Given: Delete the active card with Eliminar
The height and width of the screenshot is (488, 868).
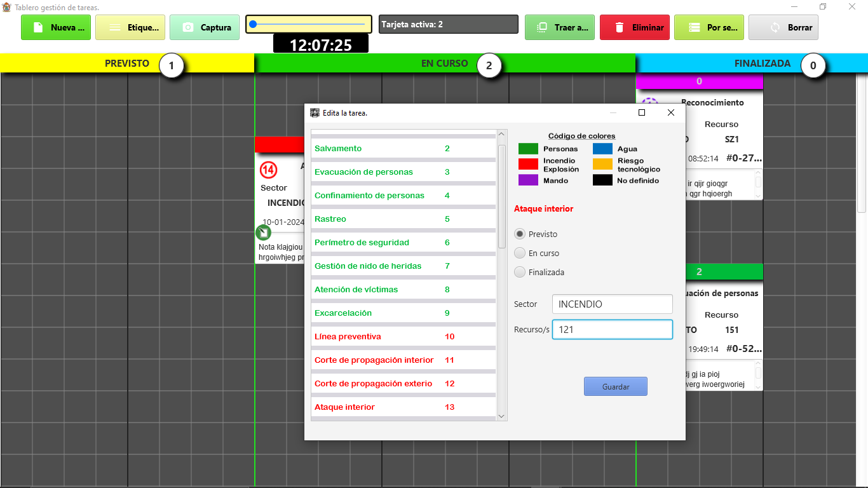Looking at the screenshot, I should point(635,27).
